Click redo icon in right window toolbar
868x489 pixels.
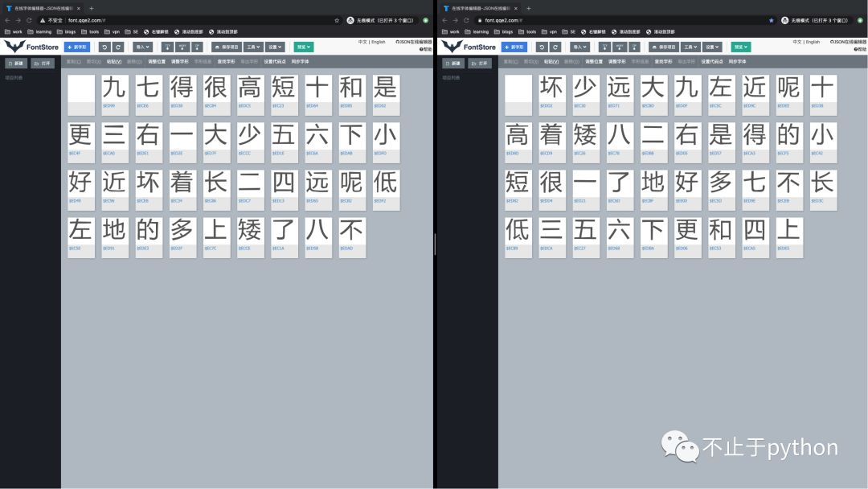pos(555,47)
